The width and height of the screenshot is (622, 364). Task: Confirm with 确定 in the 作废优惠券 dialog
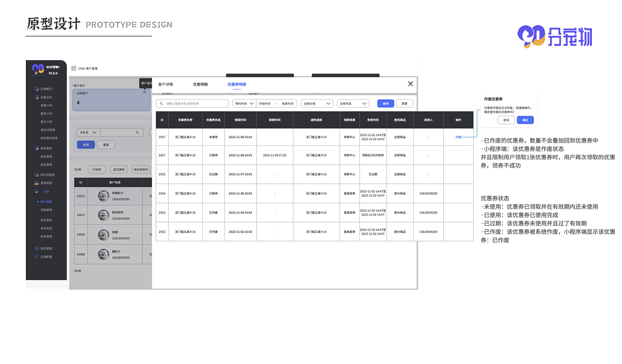tap(525, 120)
